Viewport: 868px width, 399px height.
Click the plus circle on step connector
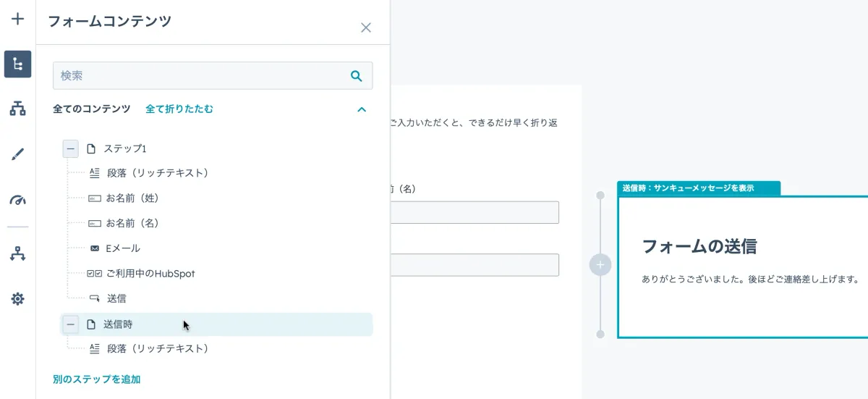click(600, 265)
